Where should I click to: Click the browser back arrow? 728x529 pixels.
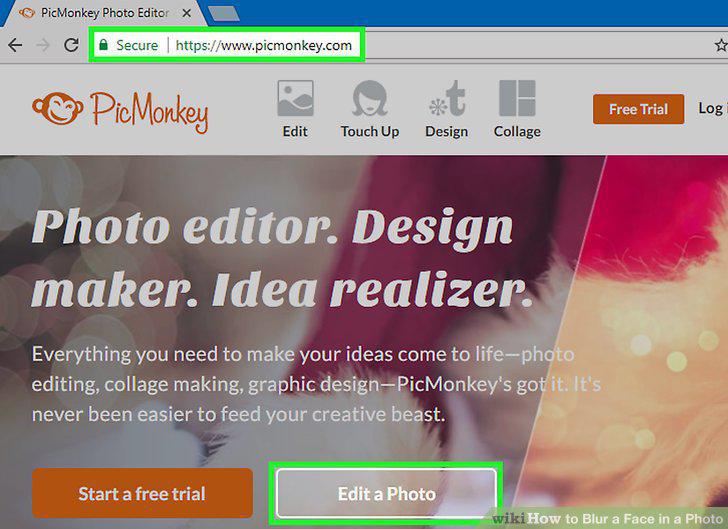[x=15, y=45]
